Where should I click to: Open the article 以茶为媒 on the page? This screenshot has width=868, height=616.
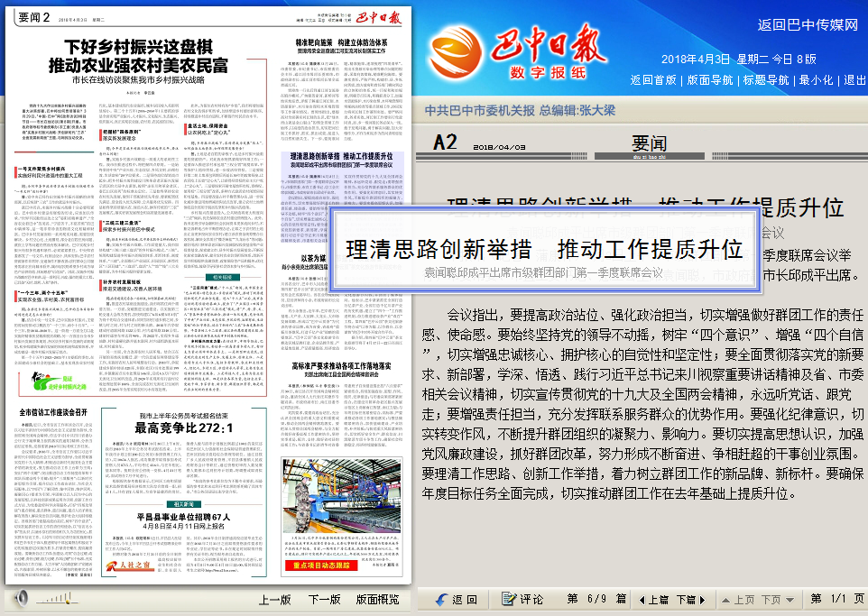pyautogui.click(x=313, y=259)
